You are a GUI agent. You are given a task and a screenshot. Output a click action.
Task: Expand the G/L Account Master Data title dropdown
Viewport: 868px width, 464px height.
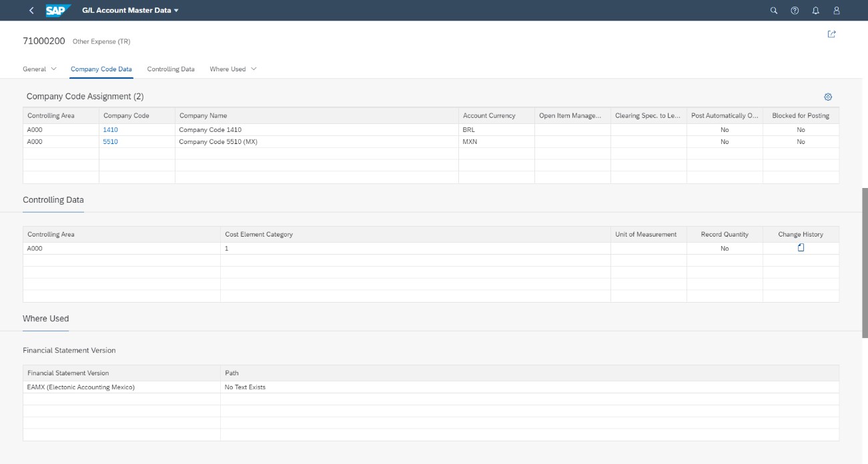click(x=176, y=11)
